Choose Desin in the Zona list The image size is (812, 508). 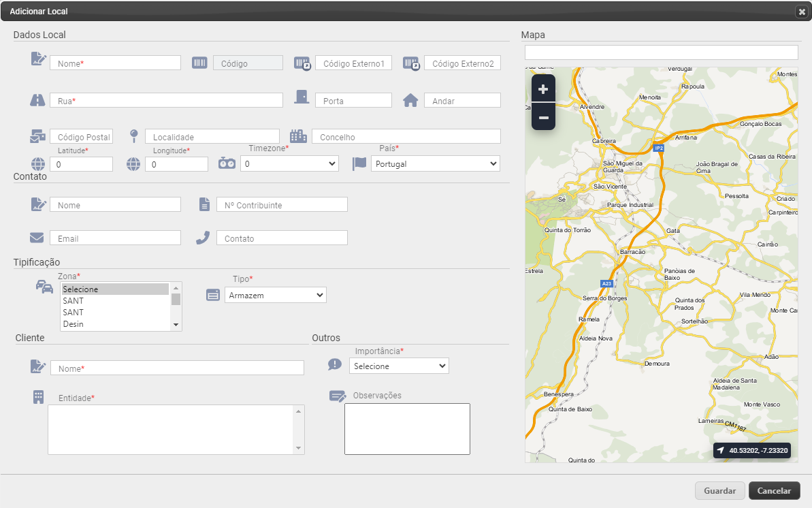tap(116, 324)
